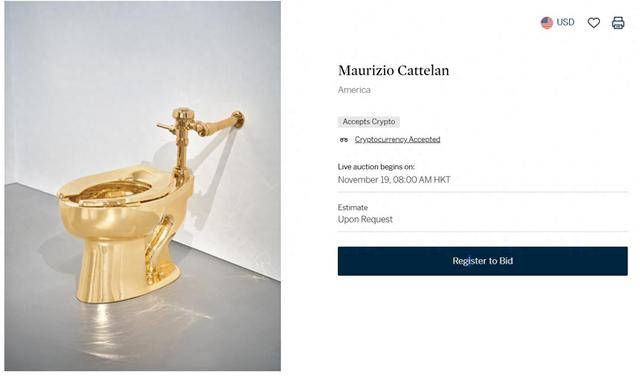The image size is (640, 376).
Task: Select the November 19, 08:00 AM HKT date
Action: (x=394, y=180)
